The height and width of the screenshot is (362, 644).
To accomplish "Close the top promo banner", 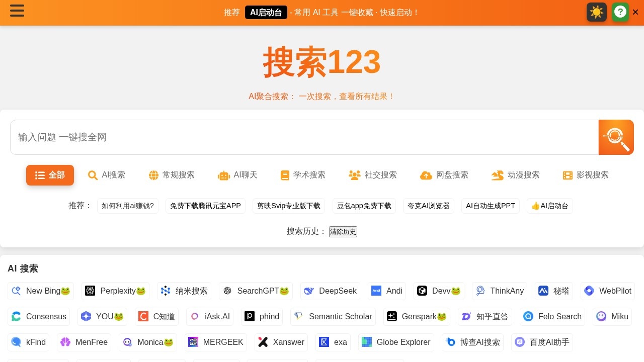I will click(635, 12).
